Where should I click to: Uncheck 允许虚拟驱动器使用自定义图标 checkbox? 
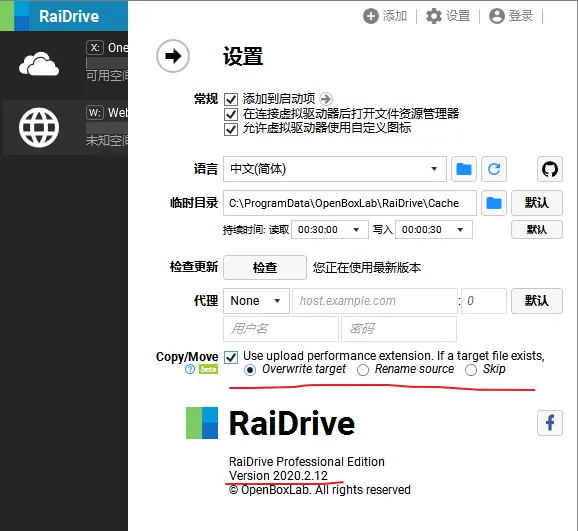[231, 129]
